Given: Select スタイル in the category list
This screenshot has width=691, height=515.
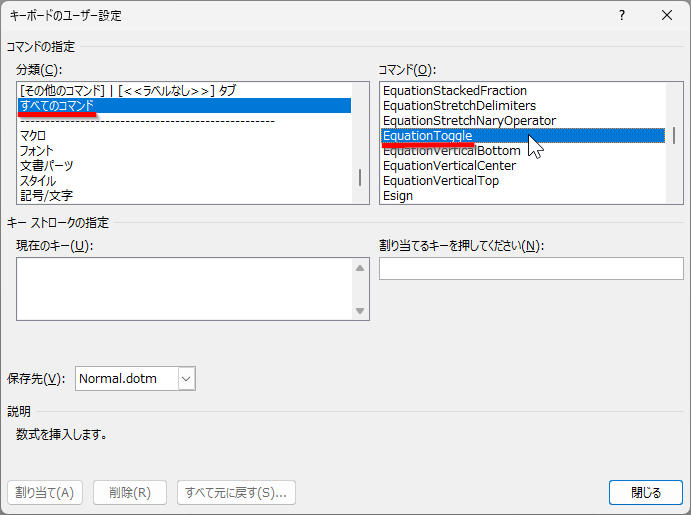Looking at the screenshot, I should [x=185, y=181].
